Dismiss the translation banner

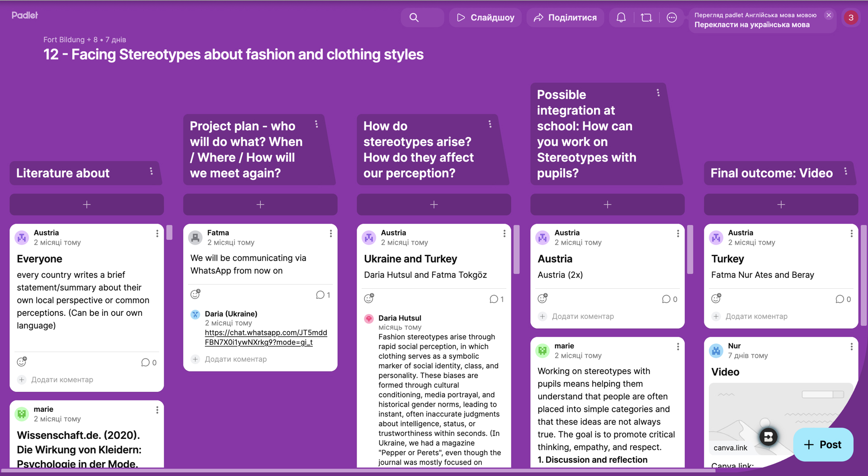coord(829,15)
